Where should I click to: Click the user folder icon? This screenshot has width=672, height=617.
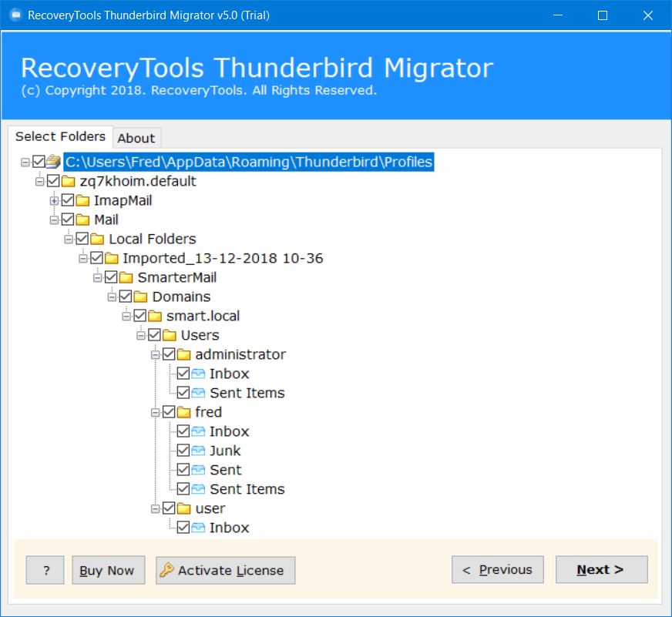(183, 508)
